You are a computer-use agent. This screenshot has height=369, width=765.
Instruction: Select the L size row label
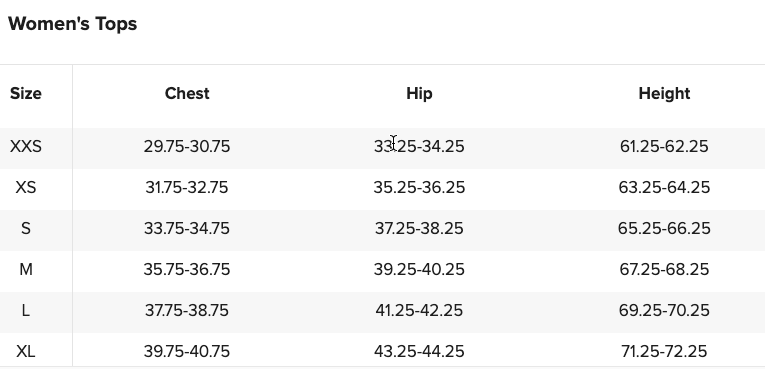(x=26, y=310)
